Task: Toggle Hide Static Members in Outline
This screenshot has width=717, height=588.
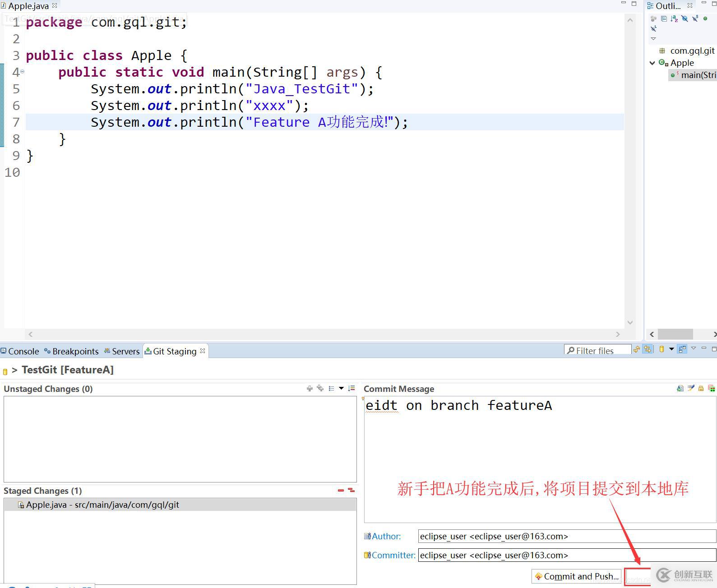Action: pyautogui.click(x=695, y=18)
